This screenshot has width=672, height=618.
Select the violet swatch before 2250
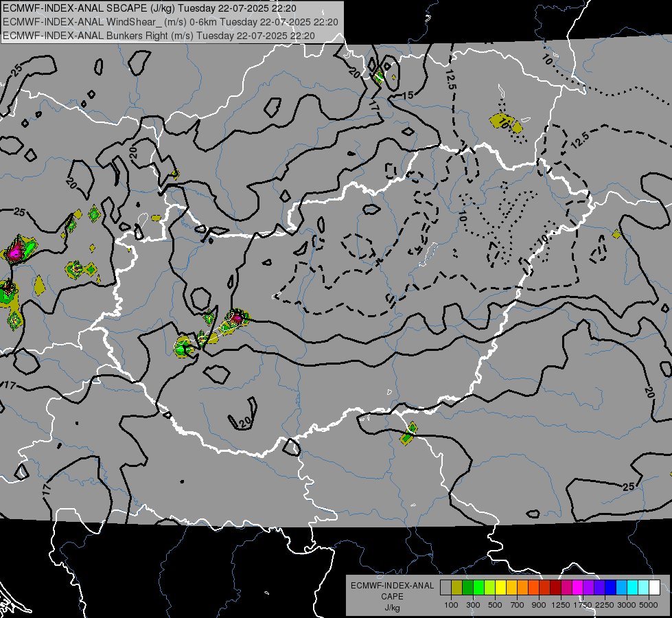point(599,588)
